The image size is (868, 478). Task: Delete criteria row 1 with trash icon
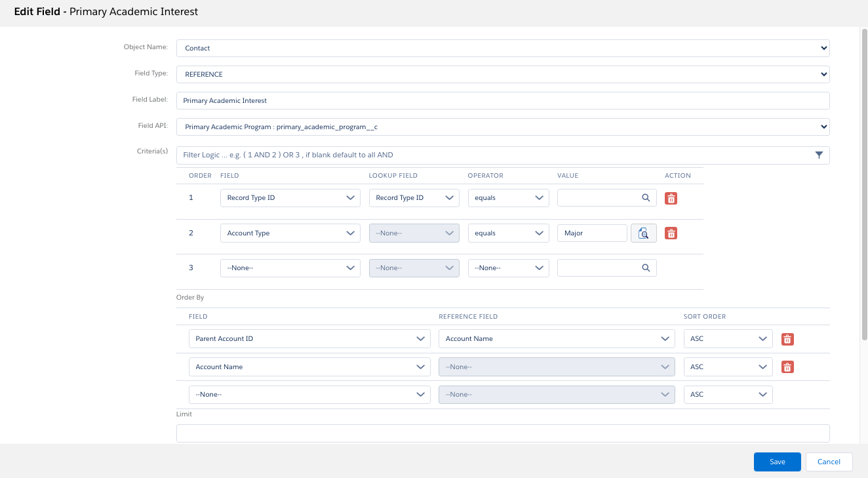pyautogui.click(x=671, y=198)
